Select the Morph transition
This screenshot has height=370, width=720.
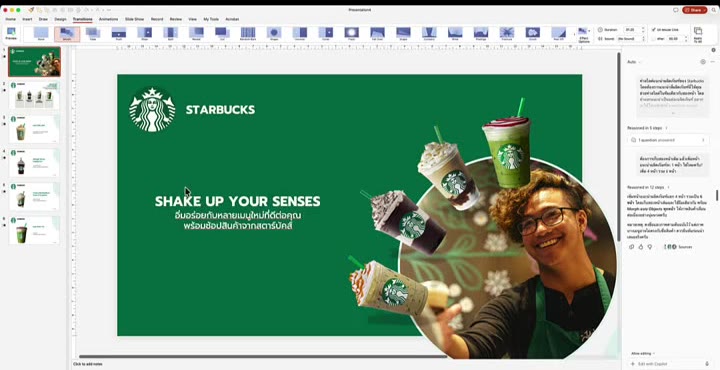coord(67,34)
